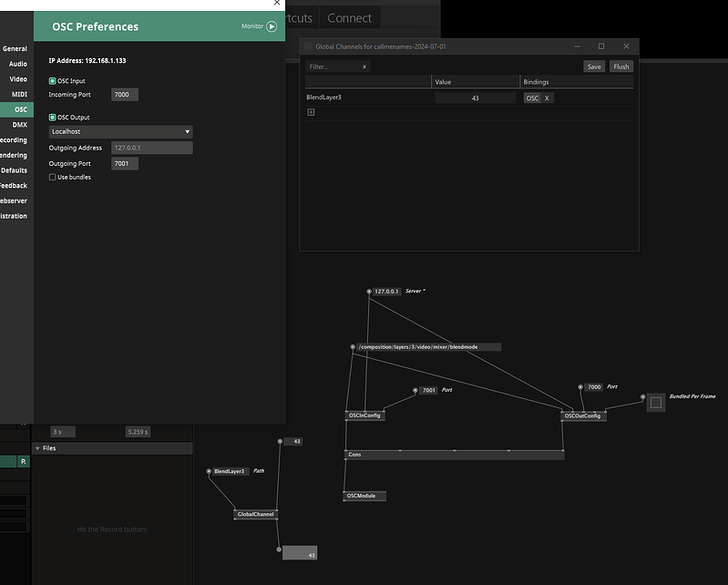Enable the Use bundles checkbox

pyautogui.click(x=53, y=177)
